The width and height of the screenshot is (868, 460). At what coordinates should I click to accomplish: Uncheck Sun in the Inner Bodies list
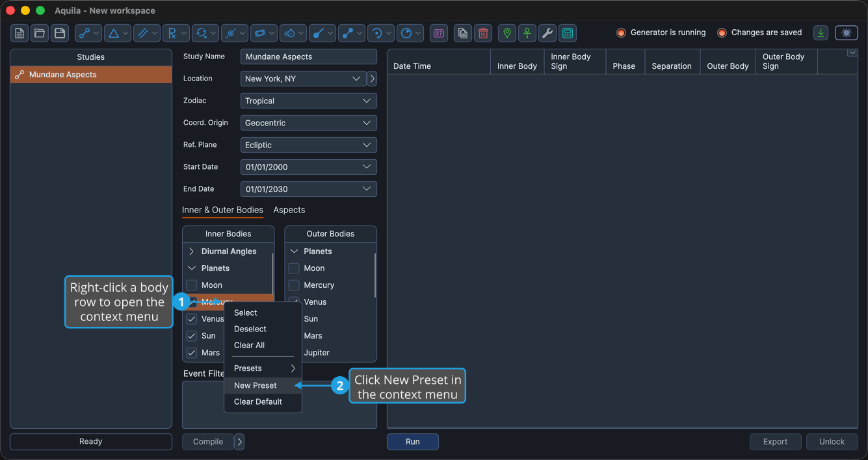click(x=192, y=336)
